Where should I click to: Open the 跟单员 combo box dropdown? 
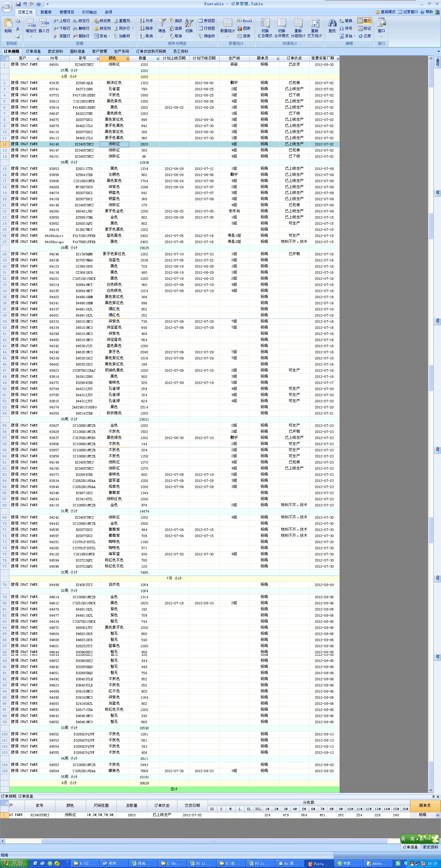pyautogui.click(x=438, y=815)
